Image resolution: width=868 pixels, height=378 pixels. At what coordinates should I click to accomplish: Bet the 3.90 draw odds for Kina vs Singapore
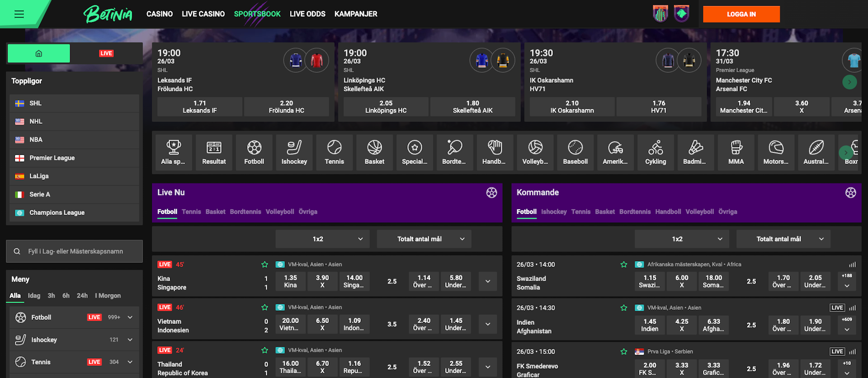point(322,281)
